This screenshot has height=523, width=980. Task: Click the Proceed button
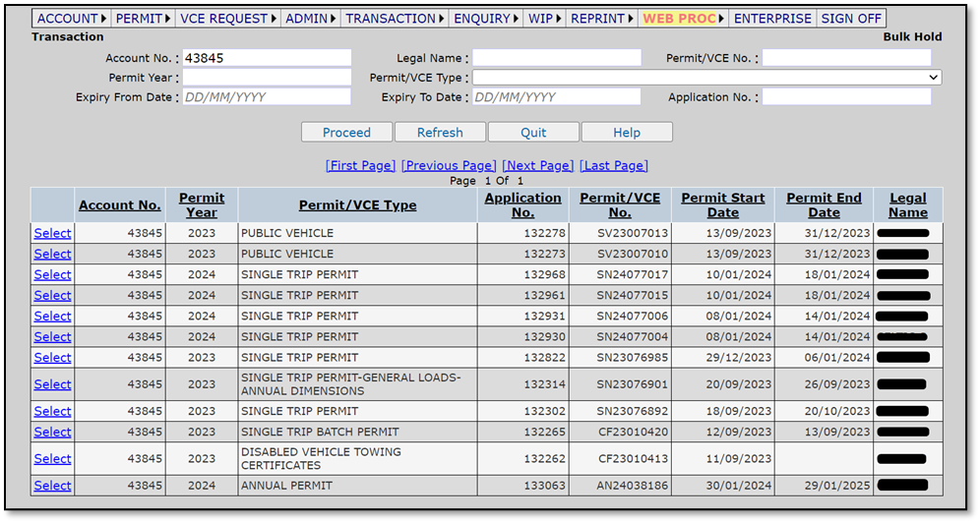click(x=347, y=133)
